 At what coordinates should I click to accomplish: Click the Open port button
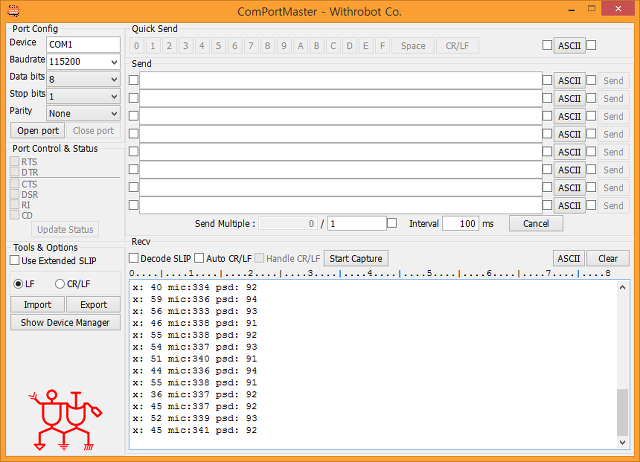[38, 131]
